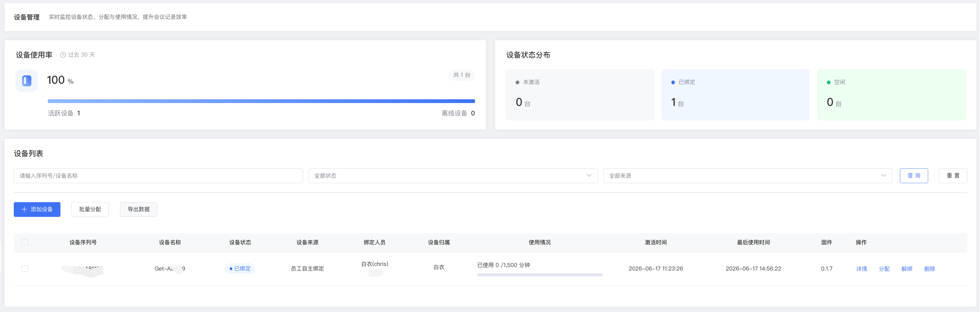Check the device row checkbox

(25, 269)
